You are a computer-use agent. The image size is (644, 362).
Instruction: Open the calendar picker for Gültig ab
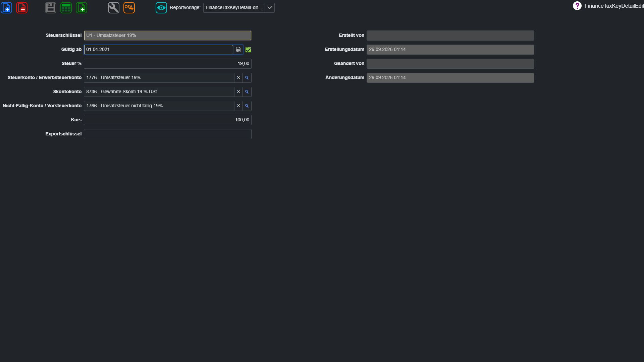238,50
